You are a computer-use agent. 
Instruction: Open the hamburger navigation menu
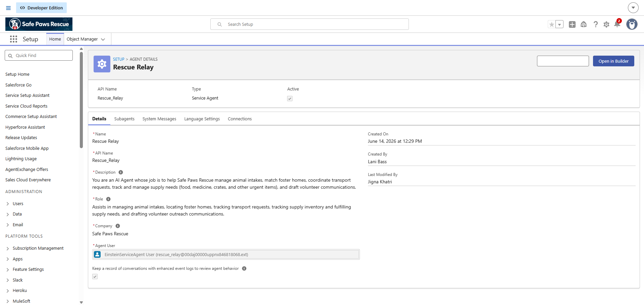pyautogui.click(x=8, y=8)
